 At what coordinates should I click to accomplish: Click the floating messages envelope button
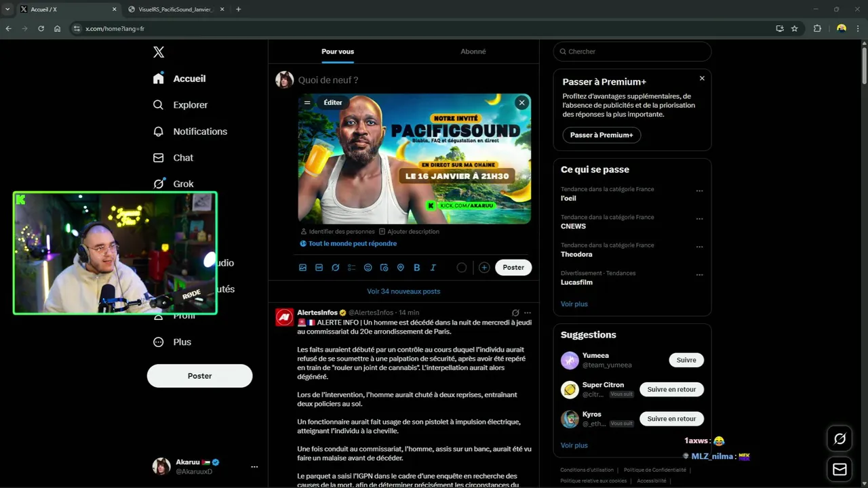tap(840, 469)
